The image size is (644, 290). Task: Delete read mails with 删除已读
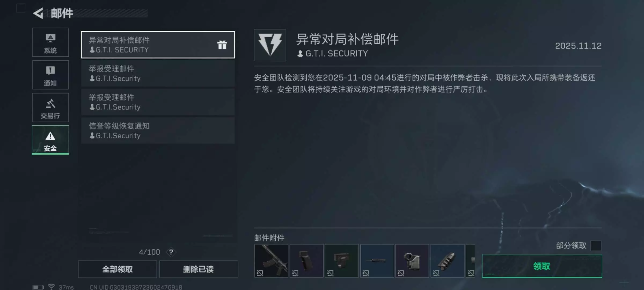pos(199,269)
